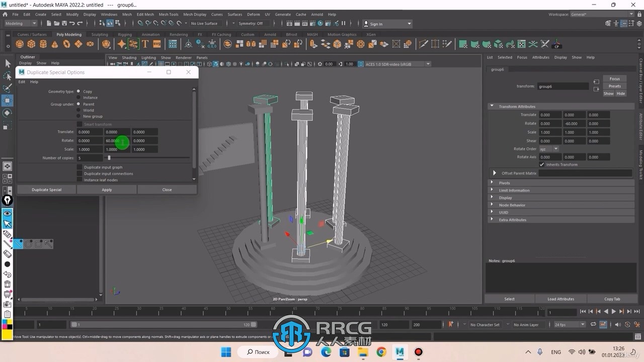
Task: Click the Sign in account icon
Action: click(366, 24)
